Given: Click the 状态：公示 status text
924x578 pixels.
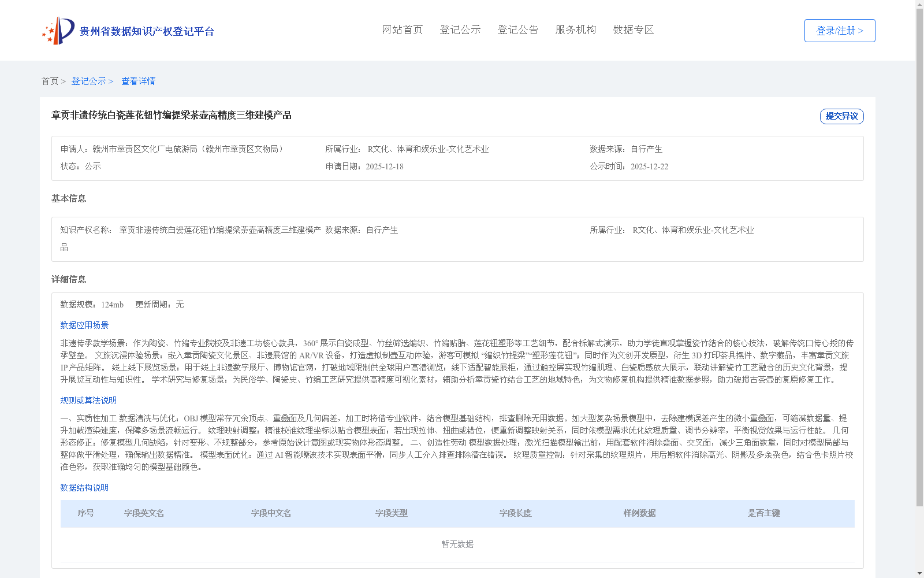Looking at the screenshot, I should pyautogui.click(x=81, y=166).
